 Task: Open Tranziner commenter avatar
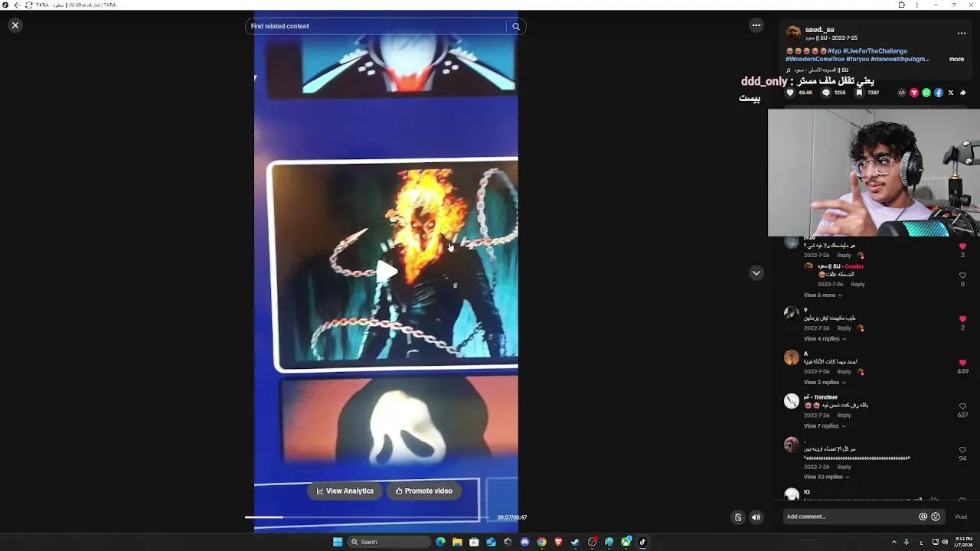point(792,402)
